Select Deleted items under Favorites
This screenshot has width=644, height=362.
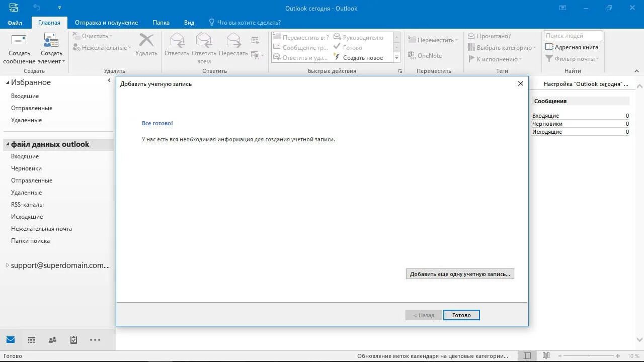tap(27, 120)
